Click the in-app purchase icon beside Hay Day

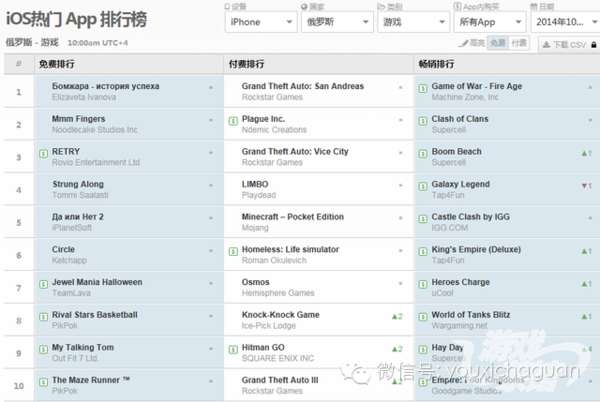click(423, 349)
